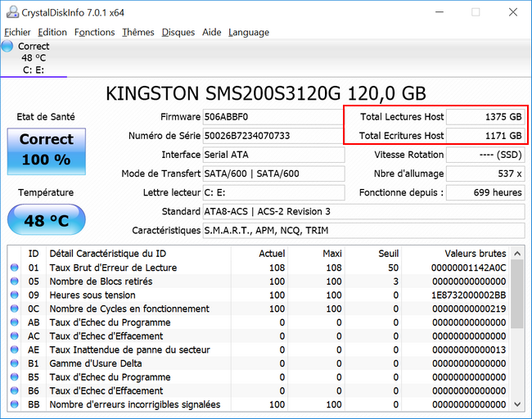Select row Nombre d'erreurs incorrigibles signalées
The width and height of the screenshot is (532, 419).
[259, 404]
